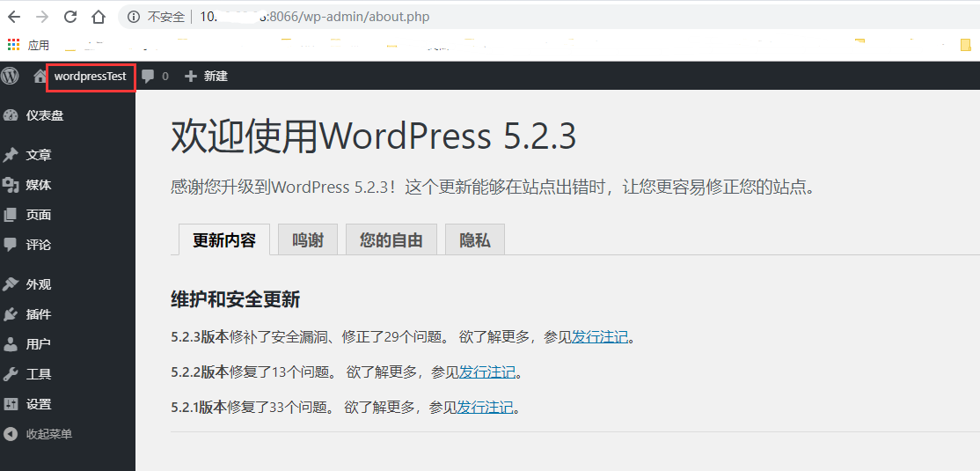Click the not-secure info icon in address bar
Image resolution: width=980 pixels, height=471 pixels.
click(133, 17)
